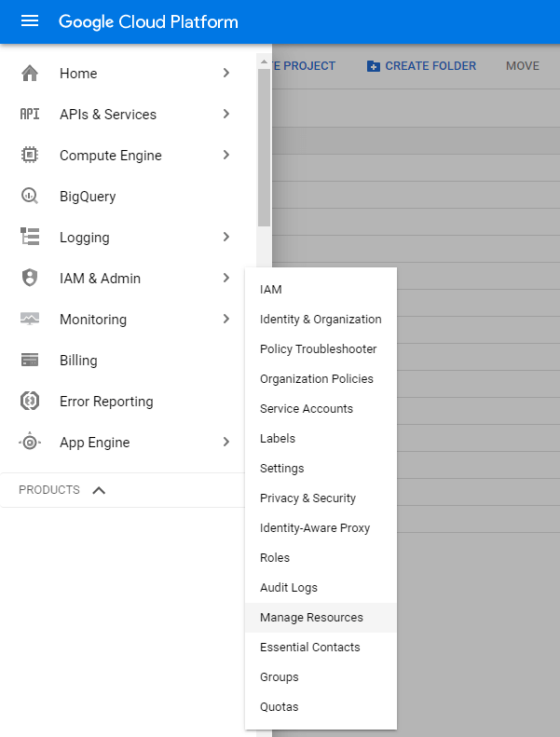Click the IAM & Admin shield icon
The width and height of the screenshot is (560, 737).
[x=30, y=279]
